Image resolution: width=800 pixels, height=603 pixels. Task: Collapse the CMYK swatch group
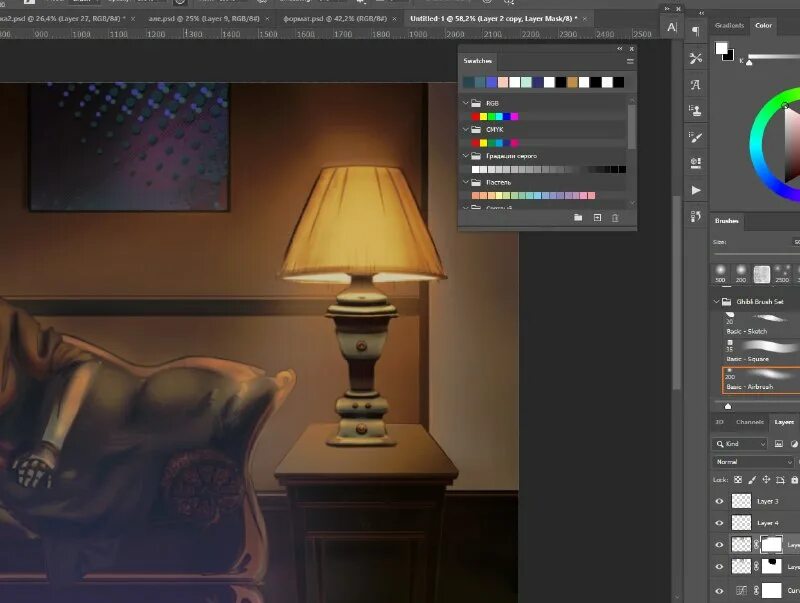[465, 130]
